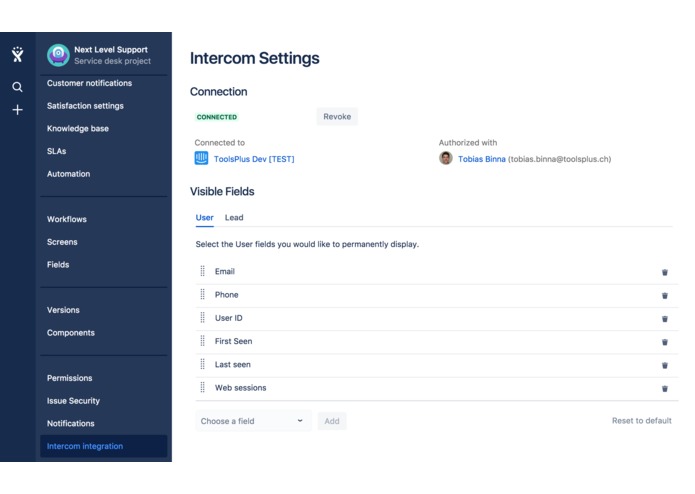Click the tobias.binna@toolsplus.ch email text

click(x=559, y=159)
